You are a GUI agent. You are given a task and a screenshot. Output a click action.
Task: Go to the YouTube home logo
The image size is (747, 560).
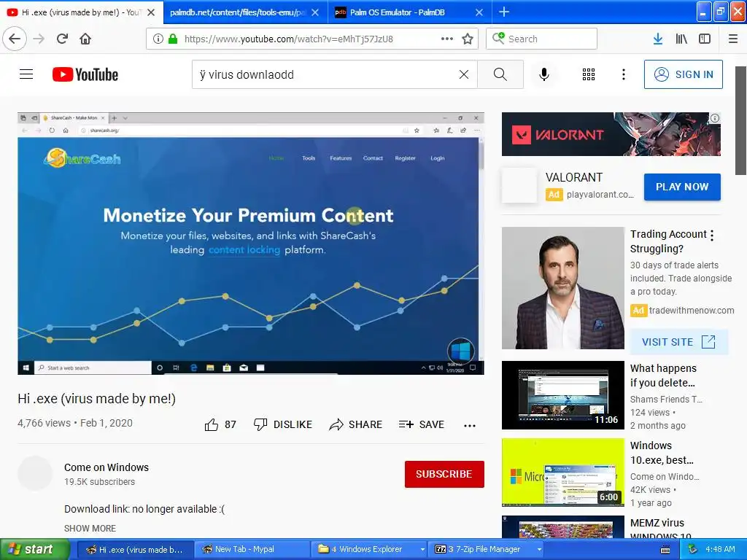85,74
